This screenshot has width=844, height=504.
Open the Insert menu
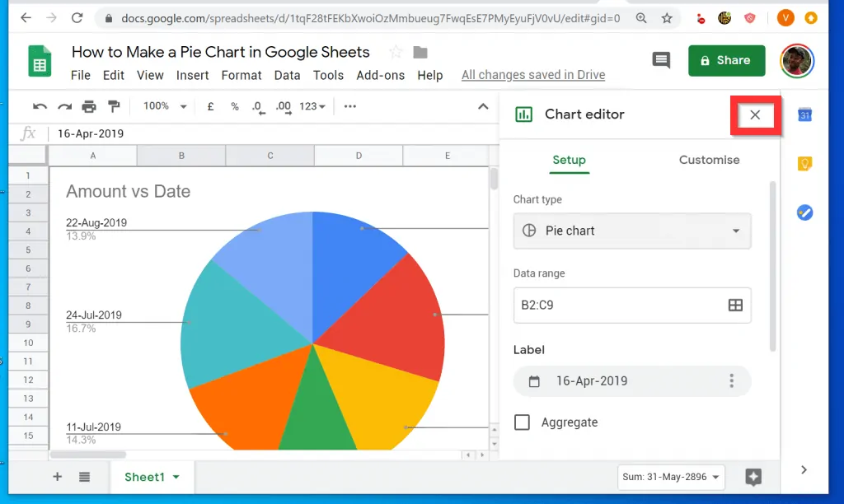(192, 75)
